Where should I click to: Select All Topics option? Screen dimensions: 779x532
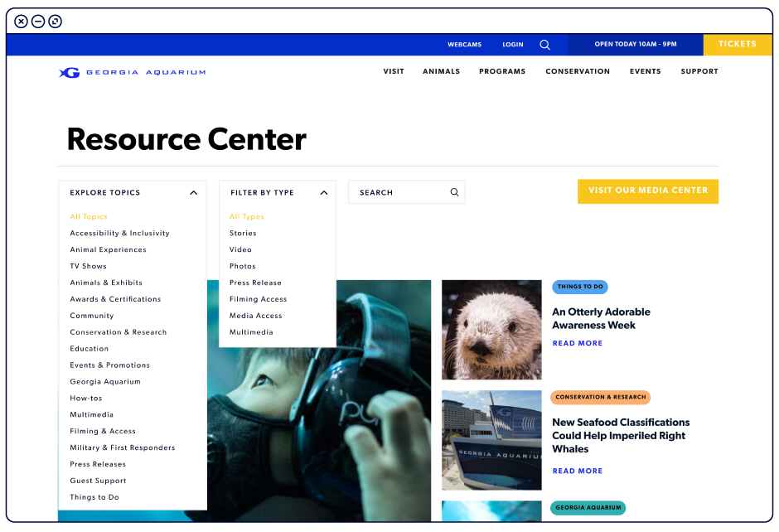(x=89, y=216)
